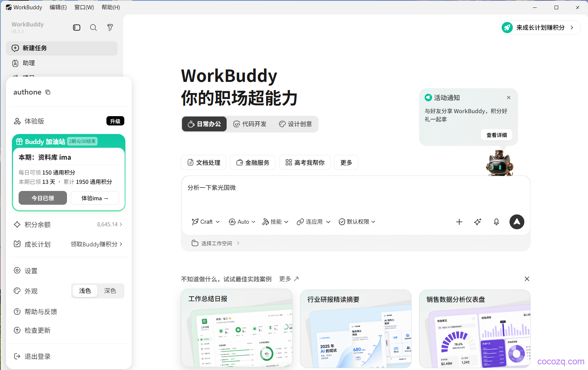
Task: Switch appearance to 浅色 light mode
Action: point(85,291)
